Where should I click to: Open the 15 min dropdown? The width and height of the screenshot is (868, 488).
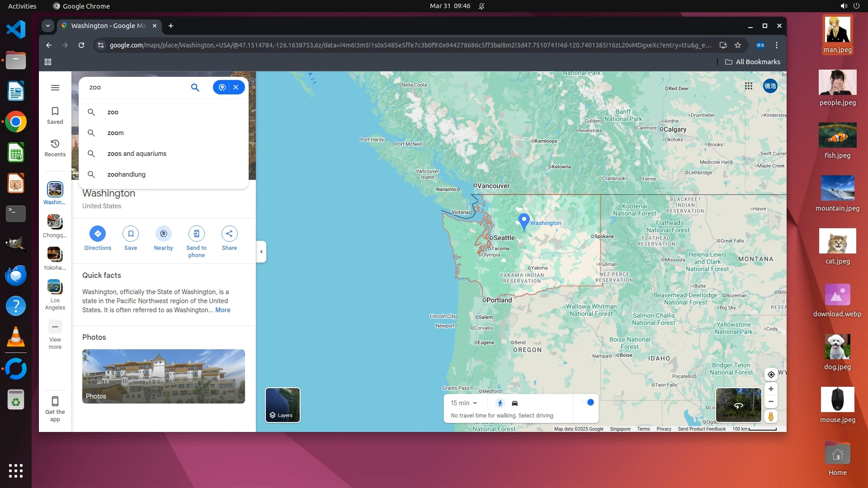[x=464, y=403]
